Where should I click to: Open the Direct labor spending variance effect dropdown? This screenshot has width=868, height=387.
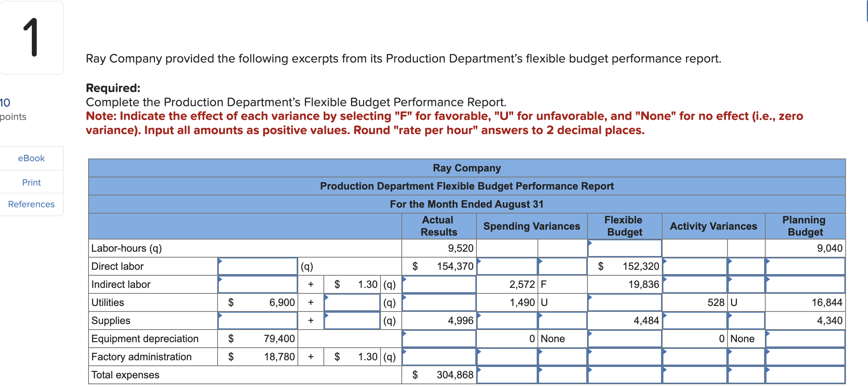pos(562,266)
